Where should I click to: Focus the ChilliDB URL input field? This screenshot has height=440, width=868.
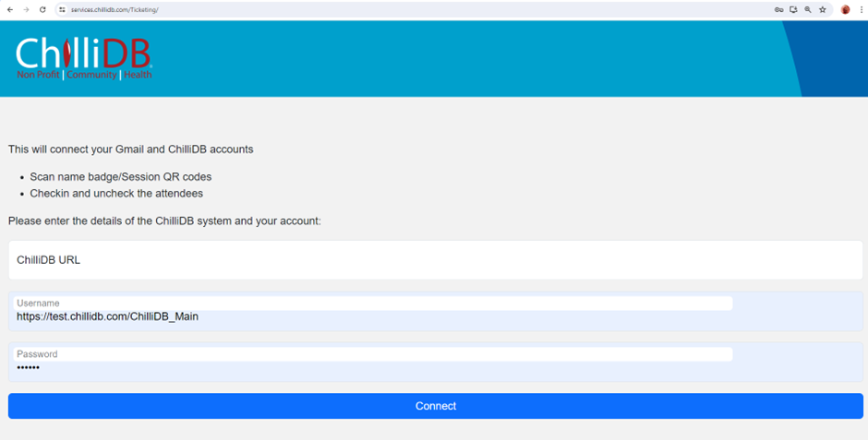[436, 260]
